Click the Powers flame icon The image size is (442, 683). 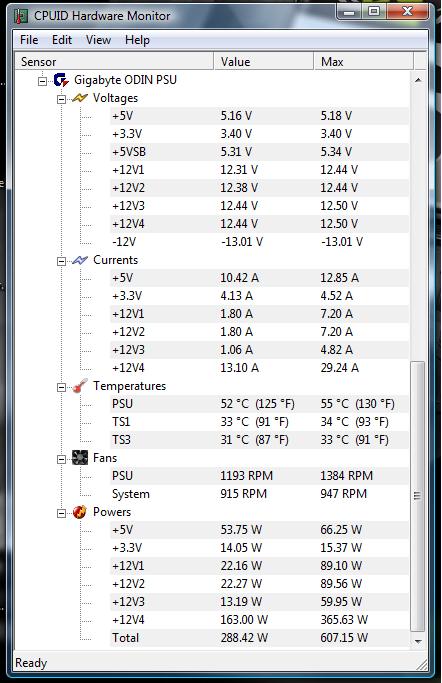tap(80, 512)
